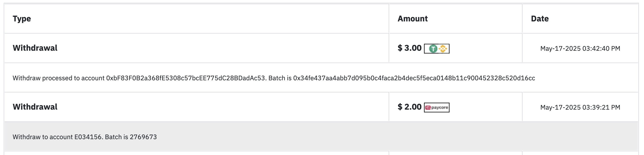Click the Withdraw to account E034156 note
This screenshot has width=644, height=155.
pos(58,137)
